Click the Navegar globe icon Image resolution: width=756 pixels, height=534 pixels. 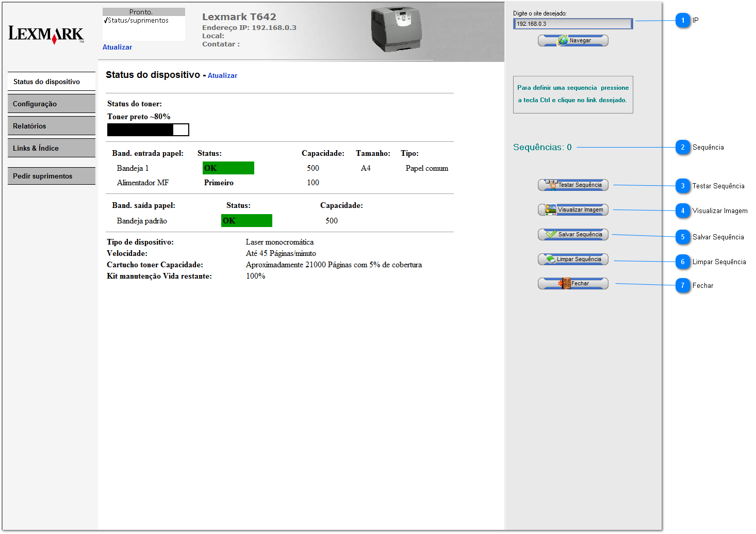point(563,40)
